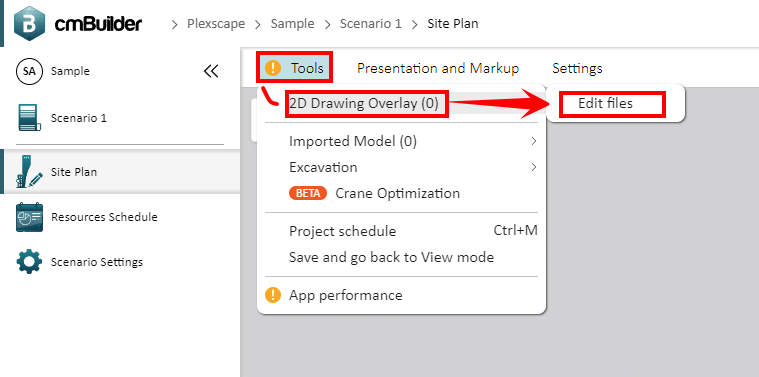Open Site Plan in sidebar
Screen dimensions: 759x377
tap(74, 172)
